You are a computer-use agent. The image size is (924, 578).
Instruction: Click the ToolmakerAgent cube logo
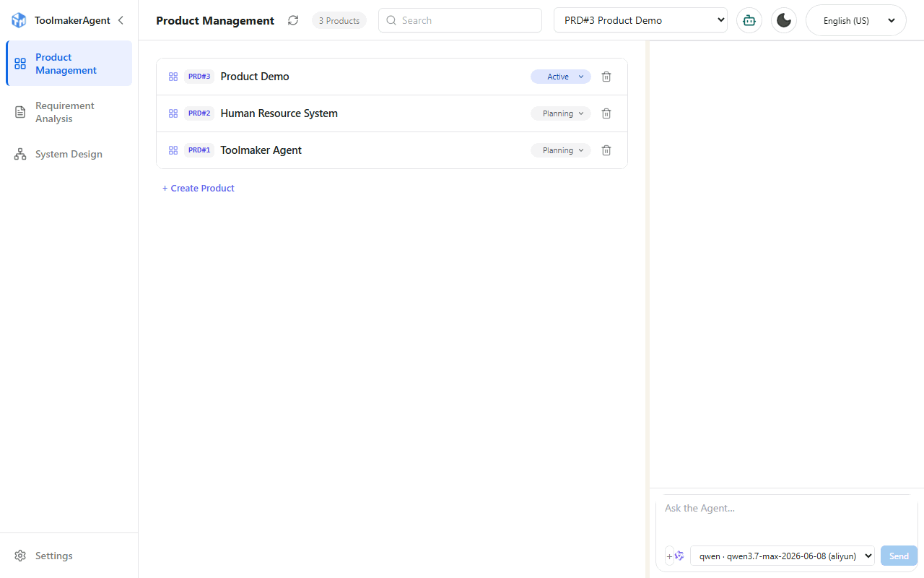click(19, 20)
